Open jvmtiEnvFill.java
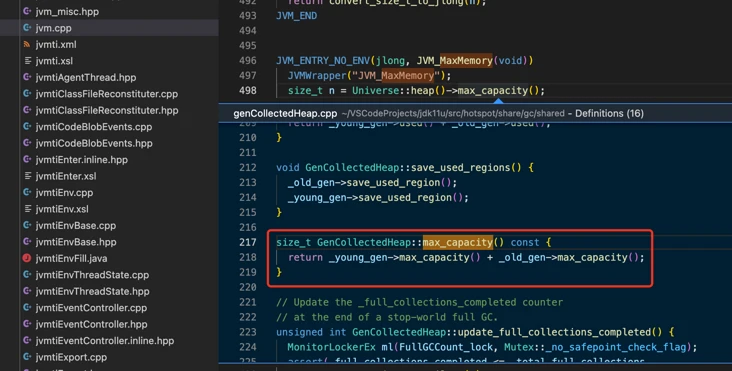Image resolution: width=732 pixels, height=371 pixels. tap(71, 258)
